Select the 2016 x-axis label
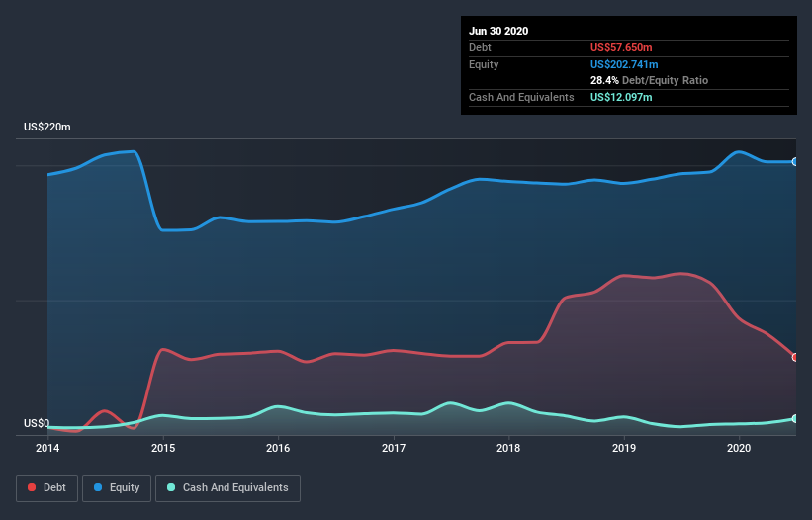The width and height of the screenshot is (812, 520). point(278,448)
